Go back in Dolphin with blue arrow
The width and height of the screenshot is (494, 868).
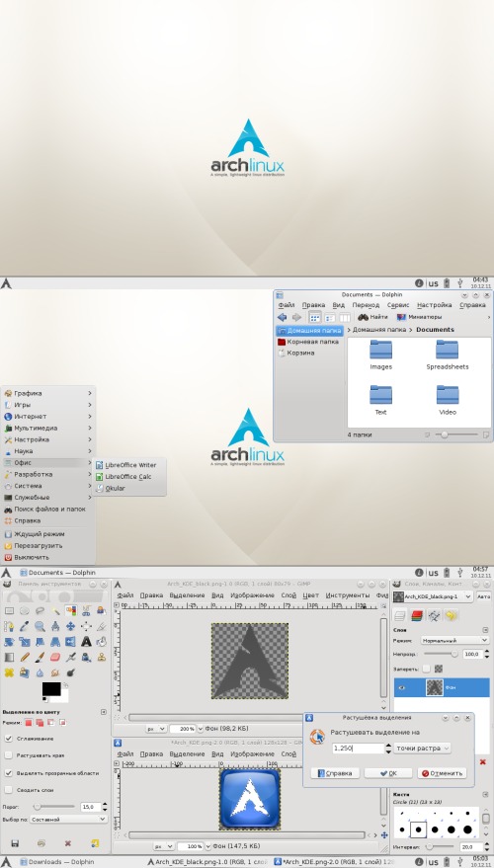[x=282, y=317]
